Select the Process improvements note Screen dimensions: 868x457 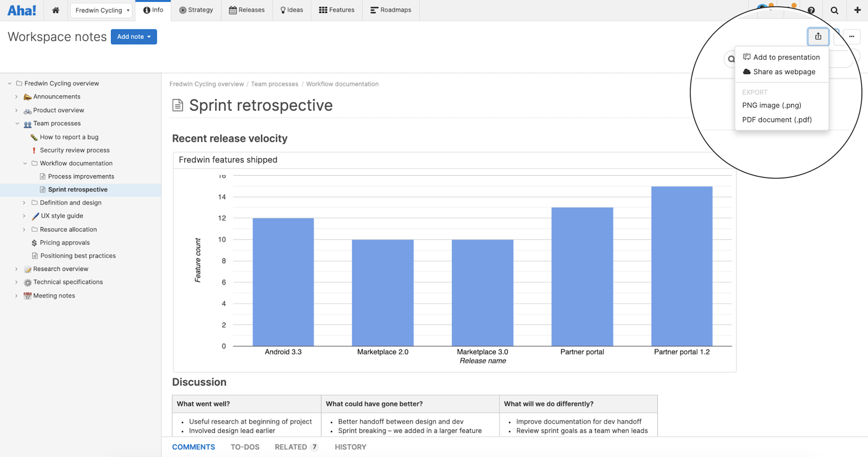81,176
